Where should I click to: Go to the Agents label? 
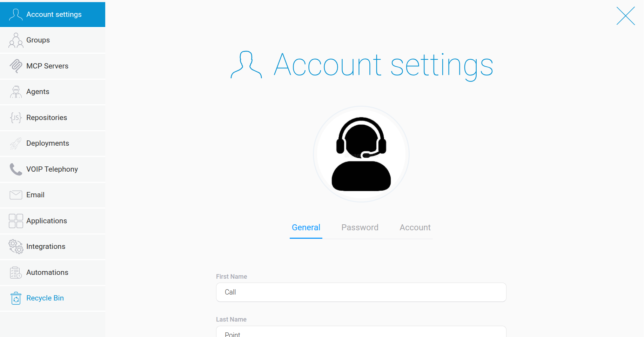click(x=38, y=92)
